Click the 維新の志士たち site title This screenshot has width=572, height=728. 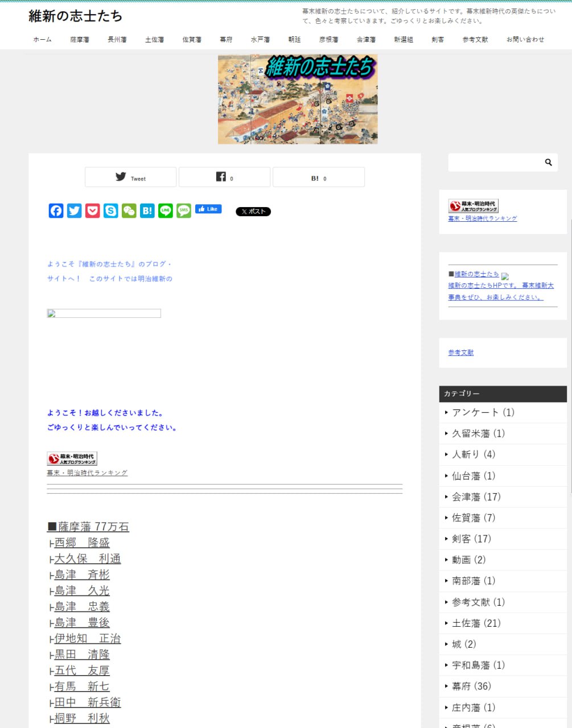76,16
